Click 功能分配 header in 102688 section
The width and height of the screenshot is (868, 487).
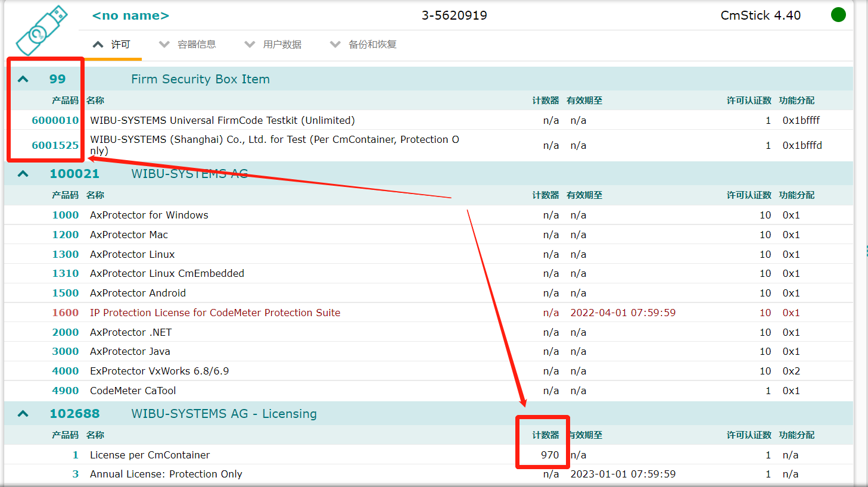pyautogui.click(x=797, y=435)
